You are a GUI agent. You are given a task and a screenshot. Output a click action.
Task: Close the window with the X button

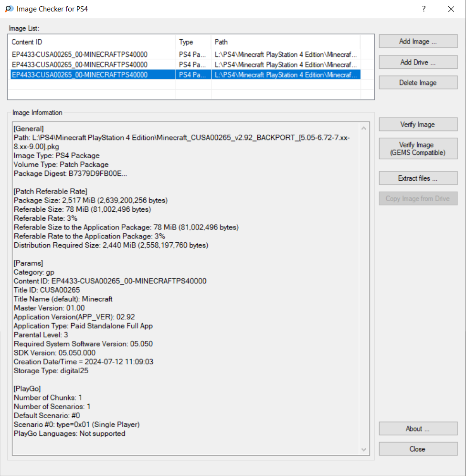[x=451, y=9]
